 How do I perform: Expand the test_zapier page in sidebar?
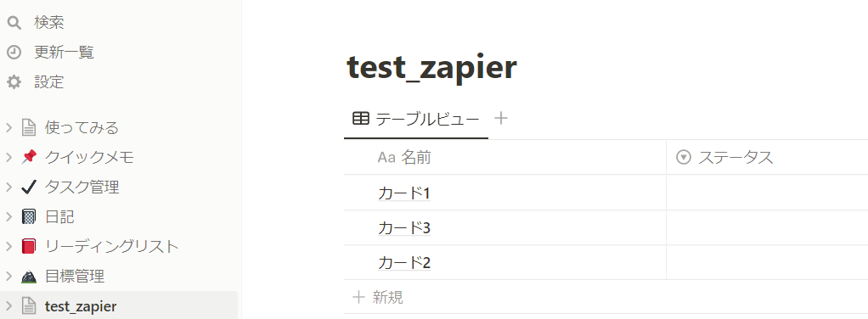8,305
